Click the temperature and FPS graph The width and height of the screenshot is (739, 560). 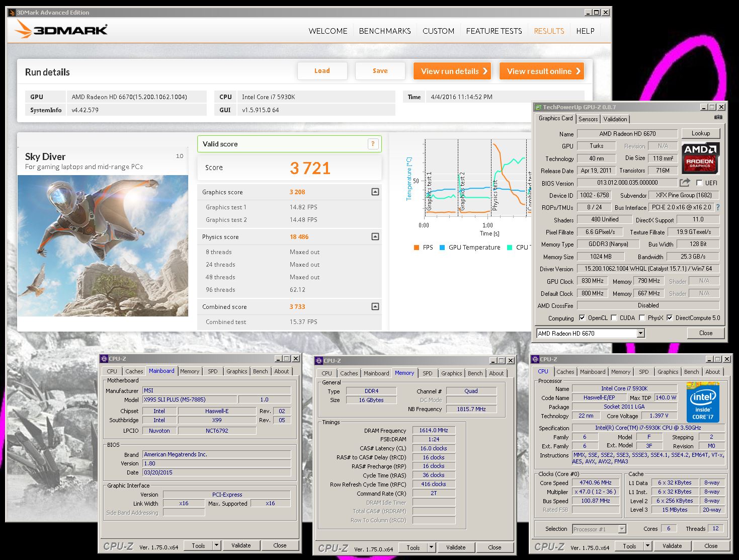(x=477, y=178)
